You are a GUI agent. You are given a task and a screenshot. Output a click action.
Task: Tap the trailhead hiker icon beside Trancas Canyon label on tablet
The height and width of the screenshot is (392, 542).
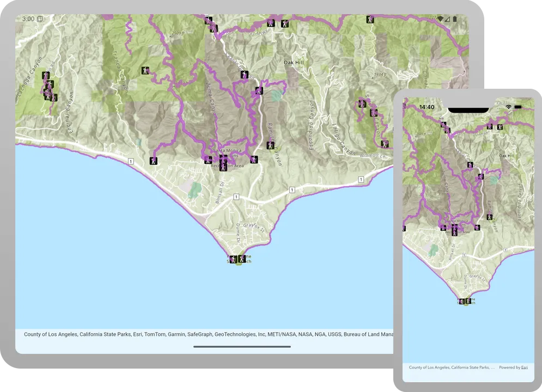145,71
